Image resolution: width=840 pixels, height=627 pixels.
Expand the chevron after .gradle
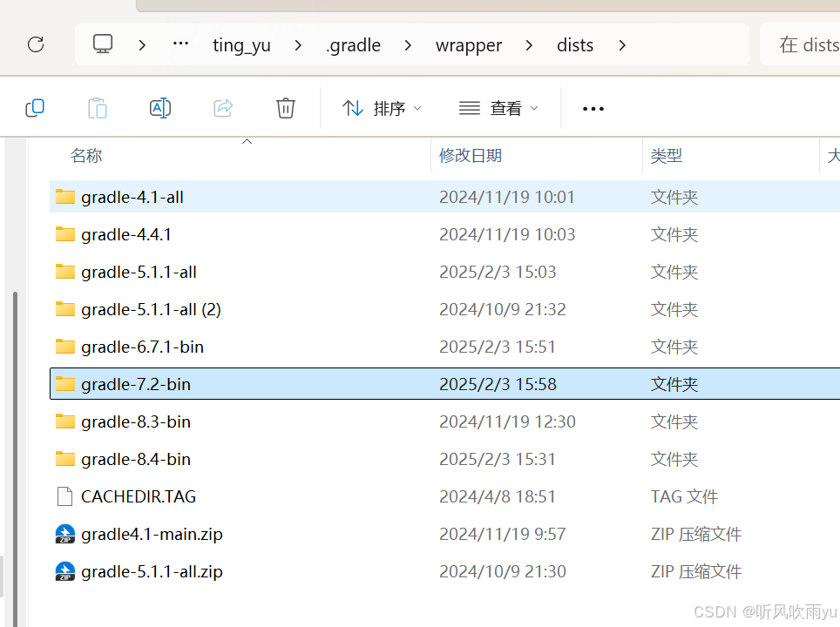[x=408, y=45]
